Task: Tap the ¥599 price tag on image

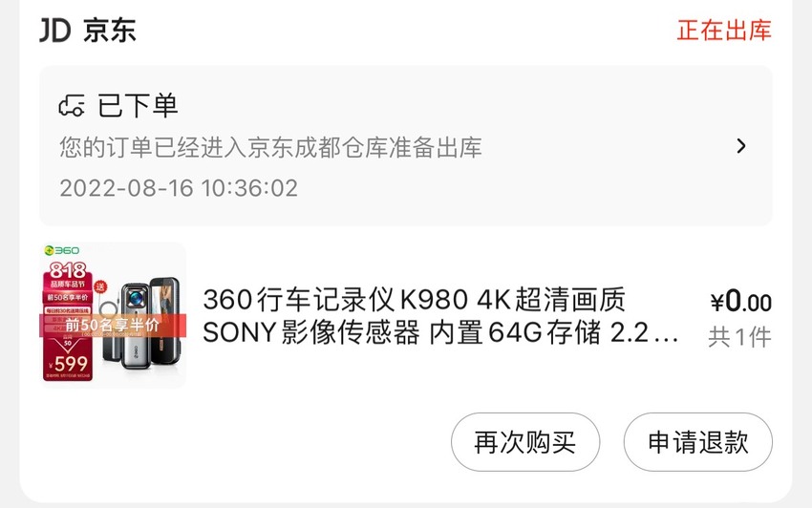Action: coord(68,363)
